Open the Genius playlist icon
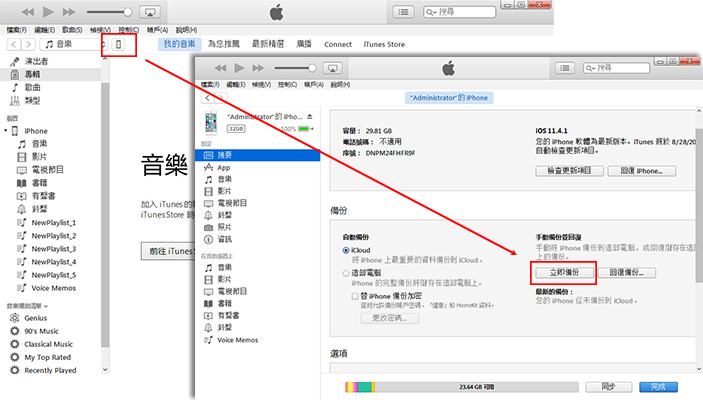The image size is (703, 400). [15, 316]
